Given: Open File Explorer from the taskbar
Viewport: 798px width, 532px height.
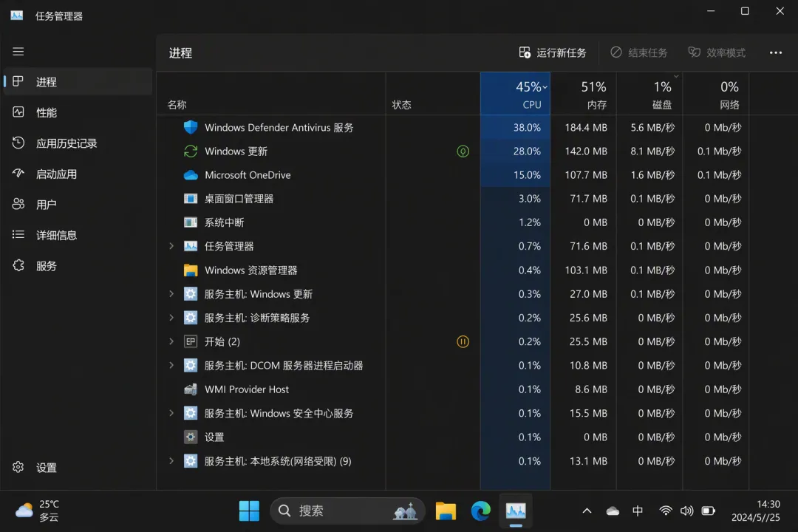Looking at the screenshot, I should 446,511.
